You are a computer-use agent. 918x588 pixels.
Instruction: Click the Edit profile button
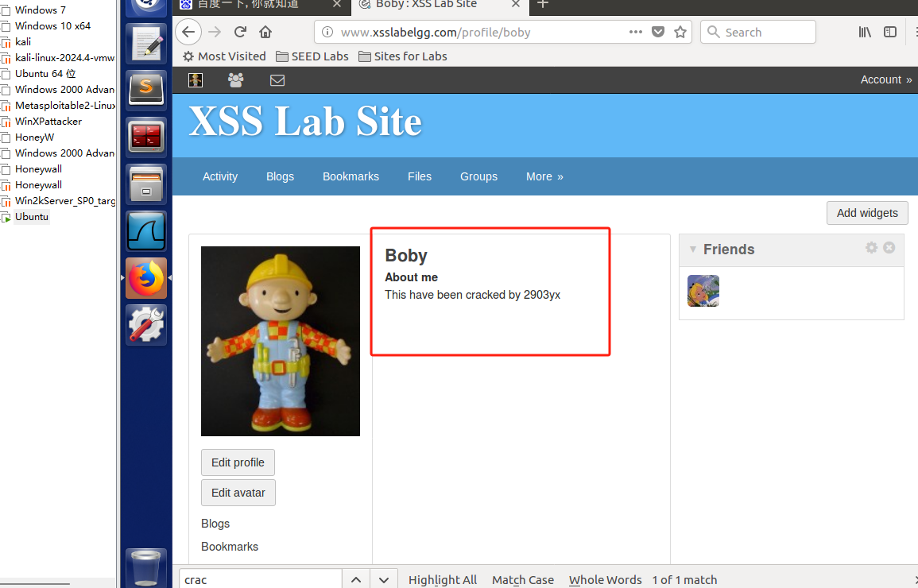click(x=238, y=462)
